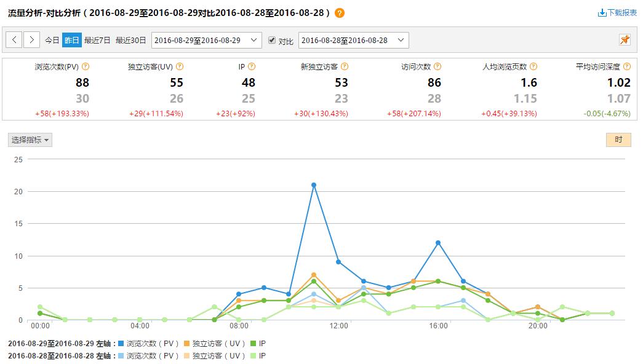643x364 pixels.
Task: Open the 2016-08-28 comparison date dropdown
Action: pyautogui.click(x=353, y=40)
